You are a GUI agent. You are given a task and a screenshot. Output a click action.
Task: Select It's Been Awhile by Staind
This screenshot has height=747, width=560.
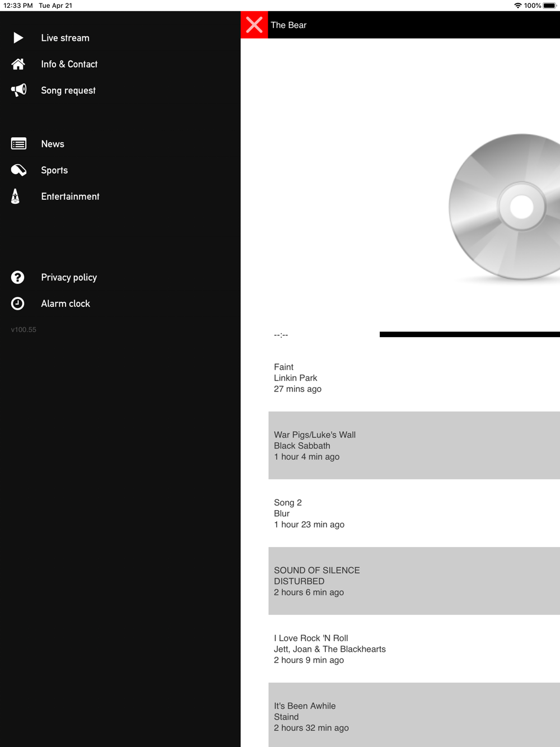(x=414, y=715)
